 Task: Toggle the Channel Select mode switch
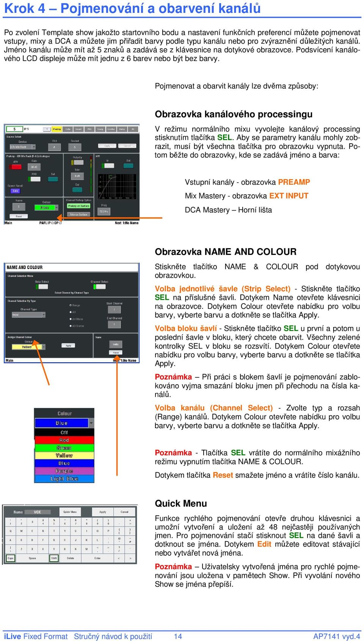99,287
